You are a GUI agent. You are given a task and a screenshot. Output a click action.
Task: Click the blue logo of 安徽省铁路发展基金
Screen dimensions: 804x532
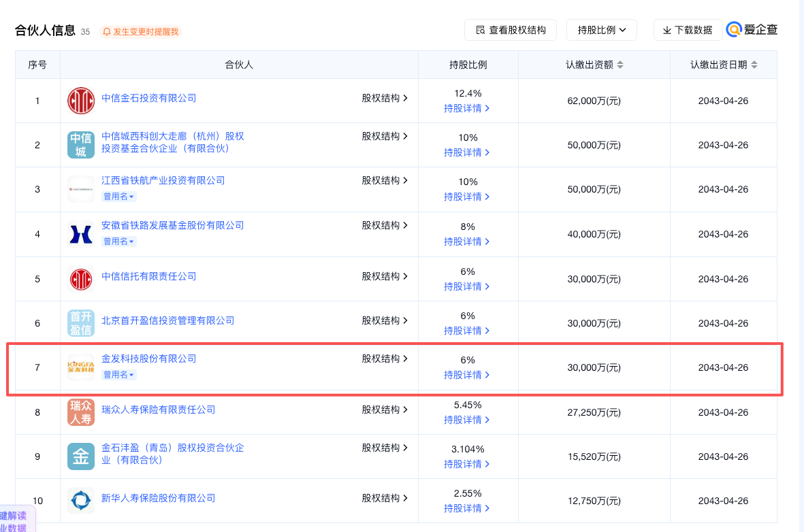pyautogui.click(x=81, y=234)
